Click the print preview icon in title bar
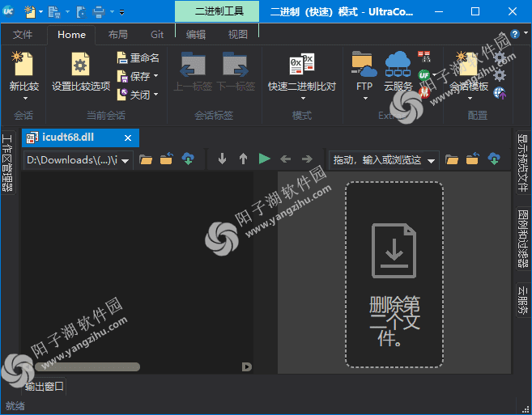532x415 pixels. pyautogui.click(x=82, y=12)
